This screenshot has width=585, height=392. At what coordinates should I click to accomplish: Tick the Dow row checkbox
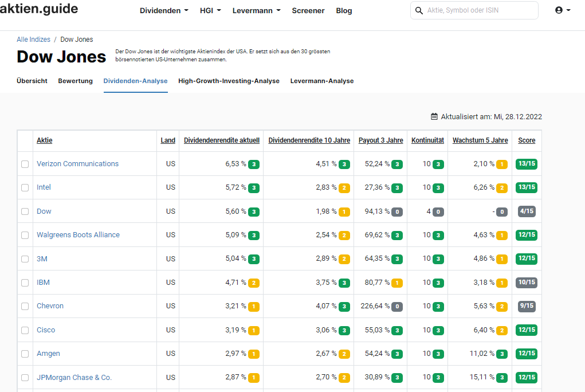click(25, 211)
